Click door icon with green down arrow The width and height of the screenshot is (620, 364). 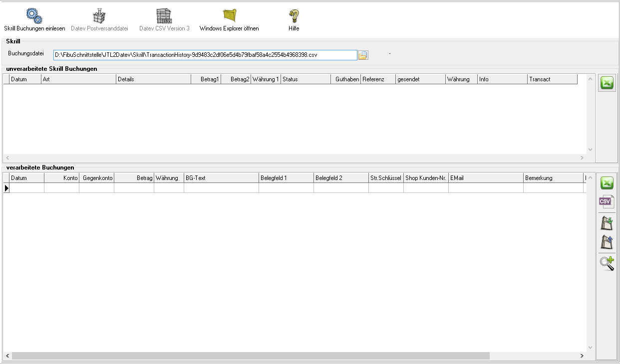click(607, 223)
